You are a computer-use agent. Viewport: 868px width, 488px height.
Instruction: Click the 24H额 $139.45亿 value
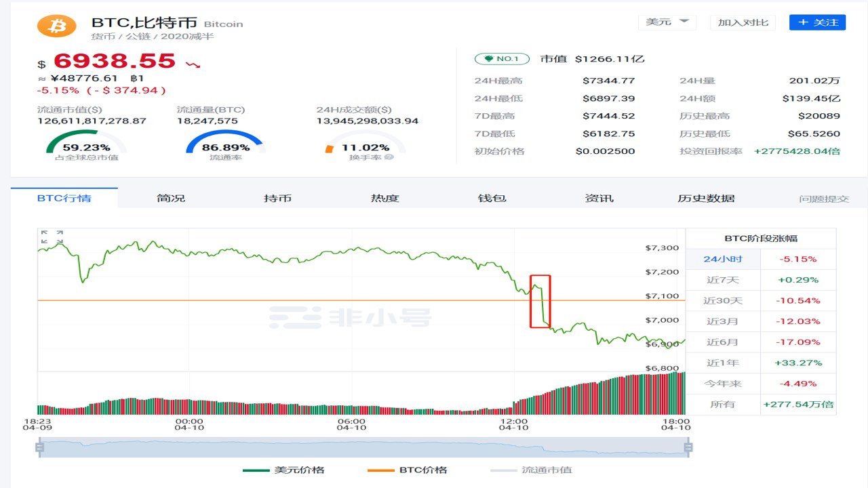[812, 98]
